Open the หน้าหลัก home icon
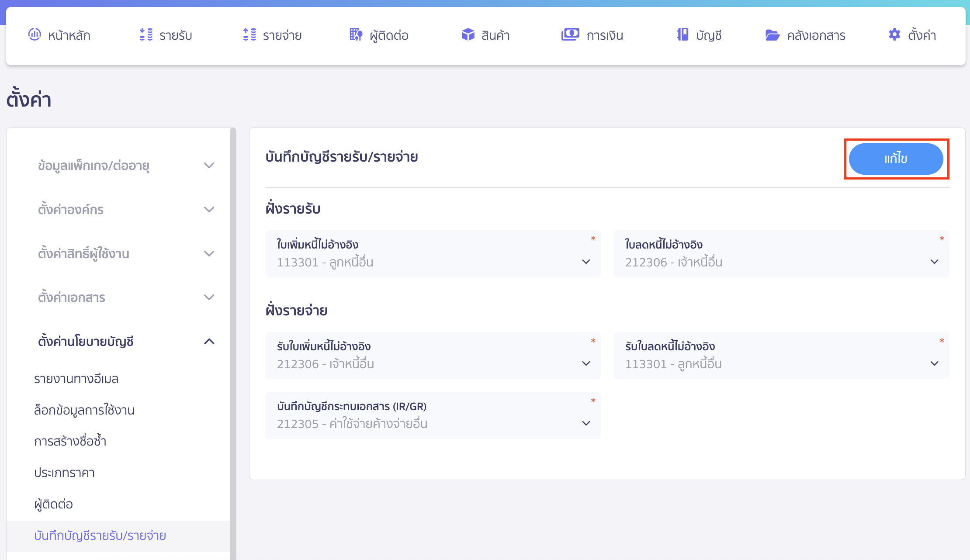This screenshot has width=970, height=560. coord(35,35)
